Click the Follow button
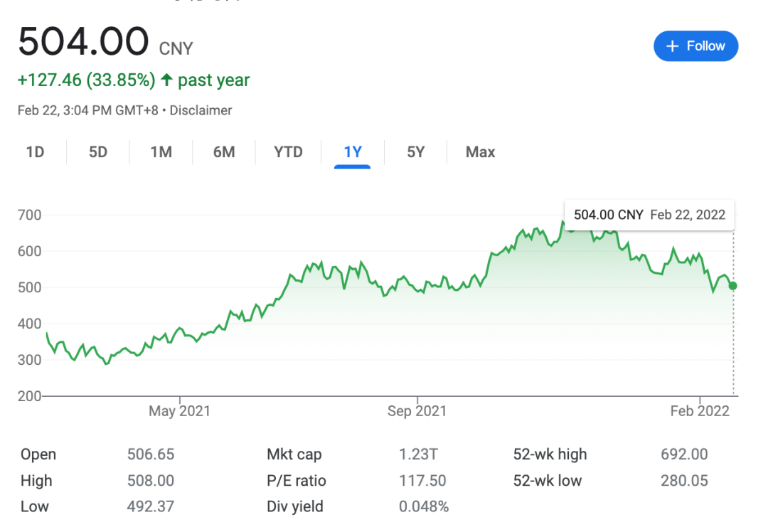768x532 pixels. point(695,46)
